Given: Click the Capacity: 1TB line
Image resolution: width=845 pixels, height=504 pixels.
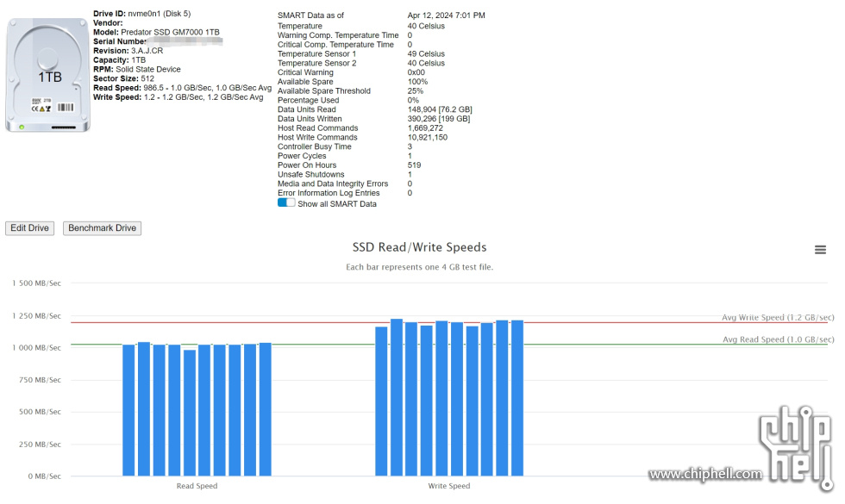Looking at the screenshot, I should (x=119, y=59).
